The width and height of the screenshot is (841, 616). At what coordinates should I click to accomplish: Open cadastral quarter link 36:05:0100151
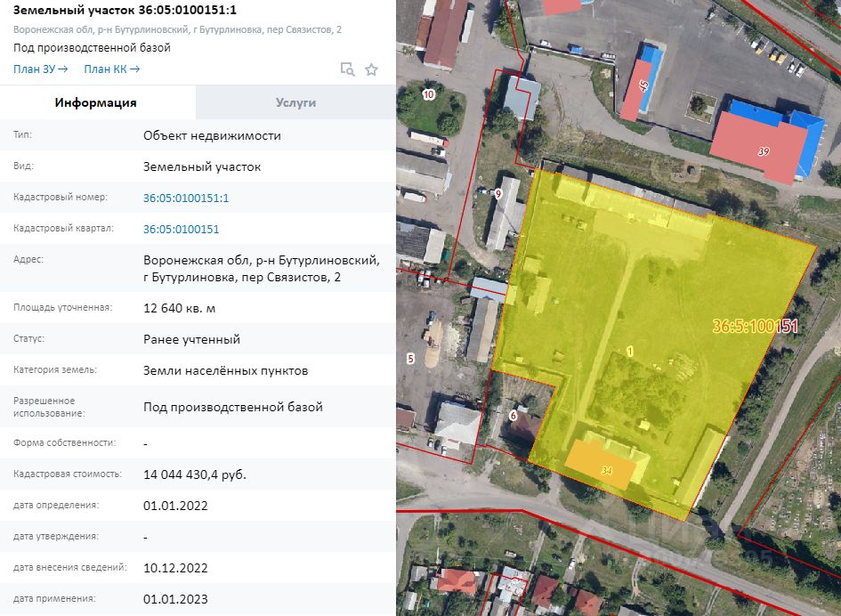181,229
